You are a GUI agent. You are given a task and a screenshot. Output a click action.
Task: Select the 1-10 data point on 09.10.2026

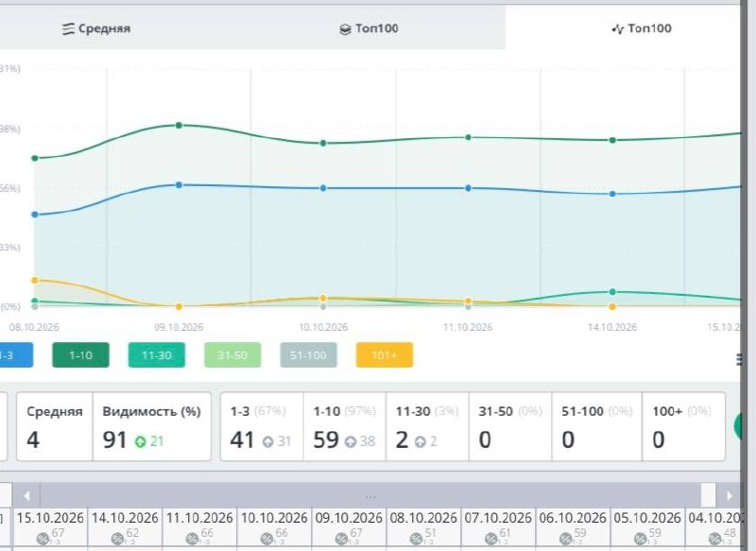(179, 126)
